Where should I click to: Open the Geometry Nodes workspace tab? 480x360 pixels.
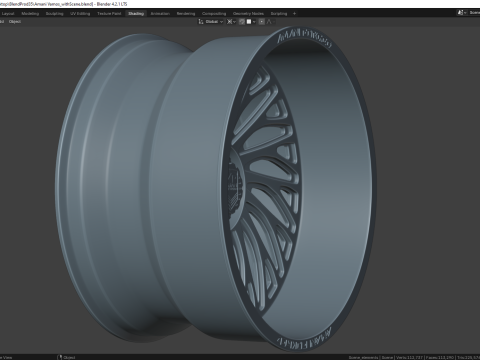pyautogui.click(x=248, y=14)
